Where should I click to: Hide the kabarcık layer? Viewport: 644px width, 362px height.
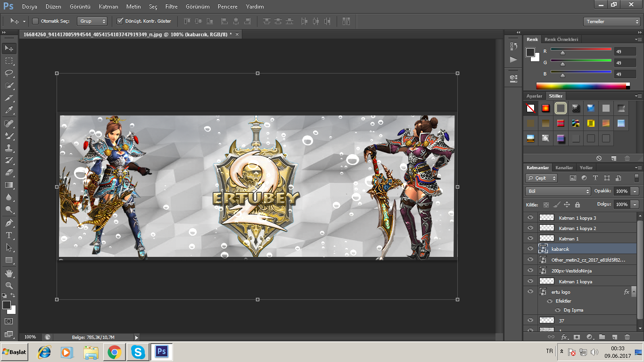[530, 249]
